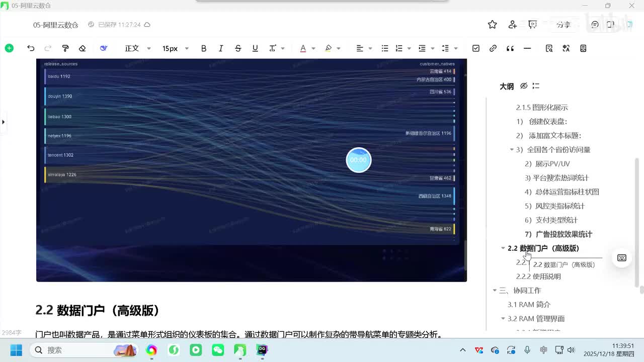Select the format painter tool
Screen dimensions: 644x362
65,48
